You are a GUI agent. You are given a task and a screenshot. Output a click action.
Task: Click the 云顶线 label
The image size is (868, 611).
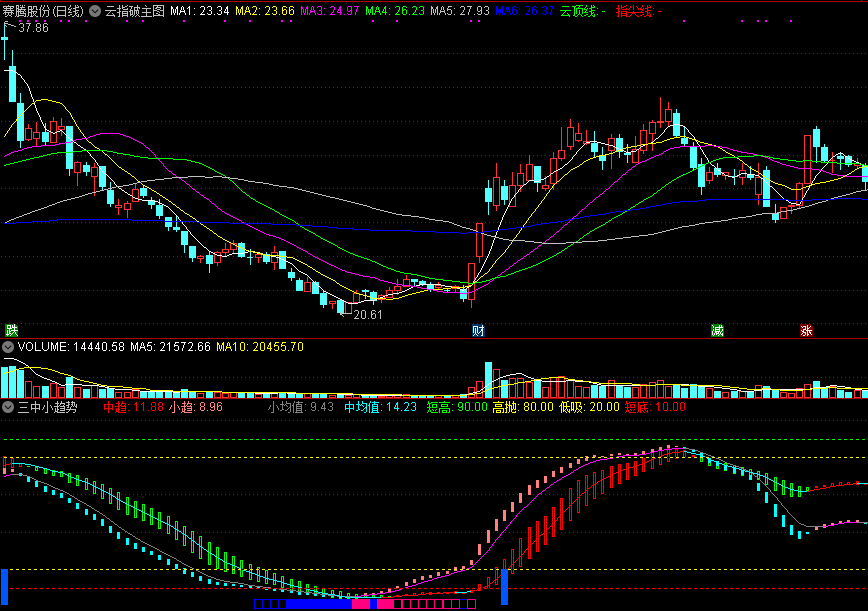coord(582,11)
